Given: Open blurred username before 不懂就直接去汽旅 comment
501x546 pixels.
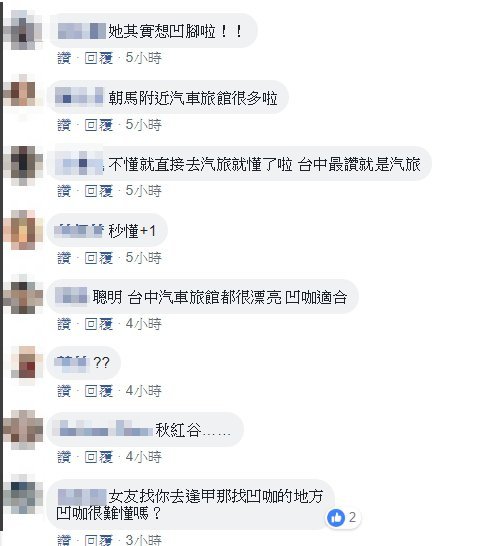Looking at the screenshot, I should (x=80, y=163).
